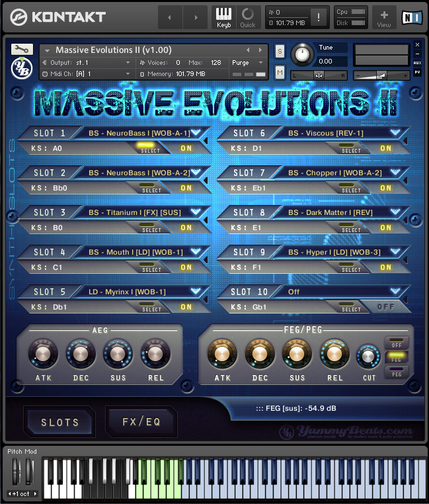429x504 pixels.
Task: Click the Mod wheel
Action: click(x=29, y=472)
